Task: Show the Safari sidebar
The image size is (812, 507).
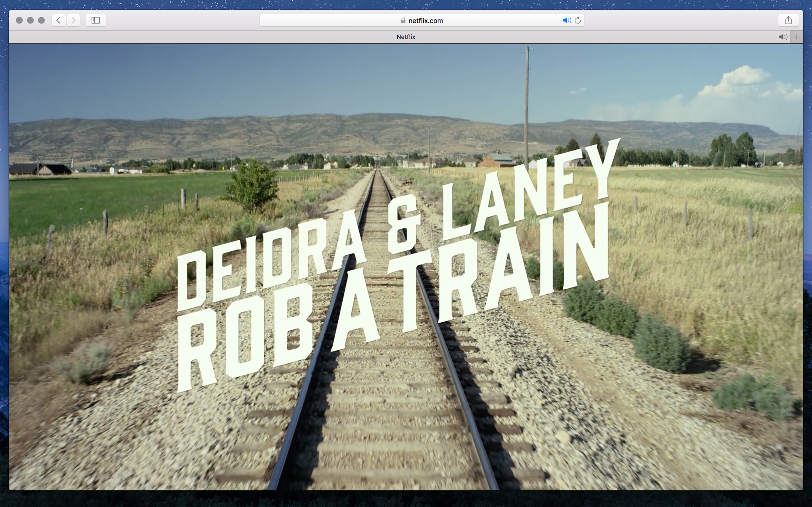Action: click(x=96, y=20)
